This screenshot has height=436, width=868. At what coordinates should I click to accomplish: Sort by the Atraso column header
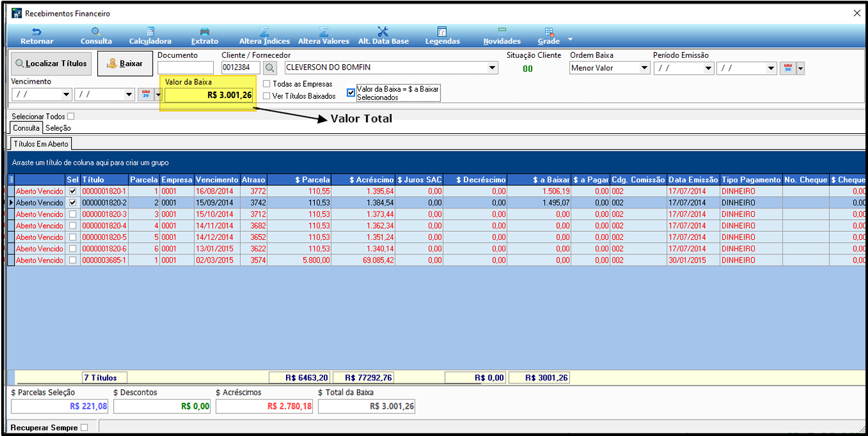(254, 180)
